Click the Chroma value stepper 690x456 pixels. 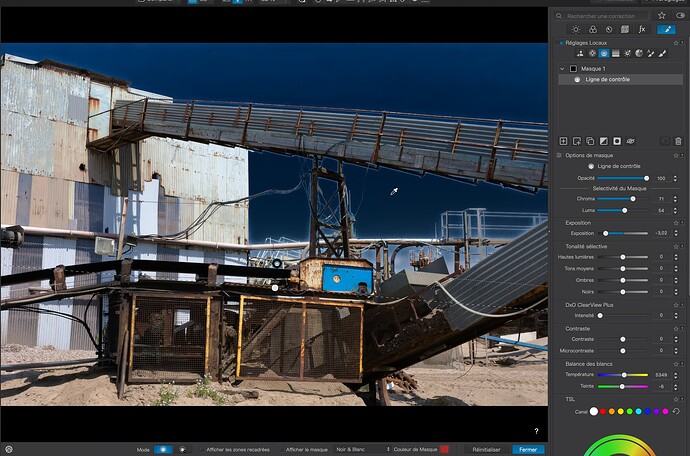tap(675, 199)
